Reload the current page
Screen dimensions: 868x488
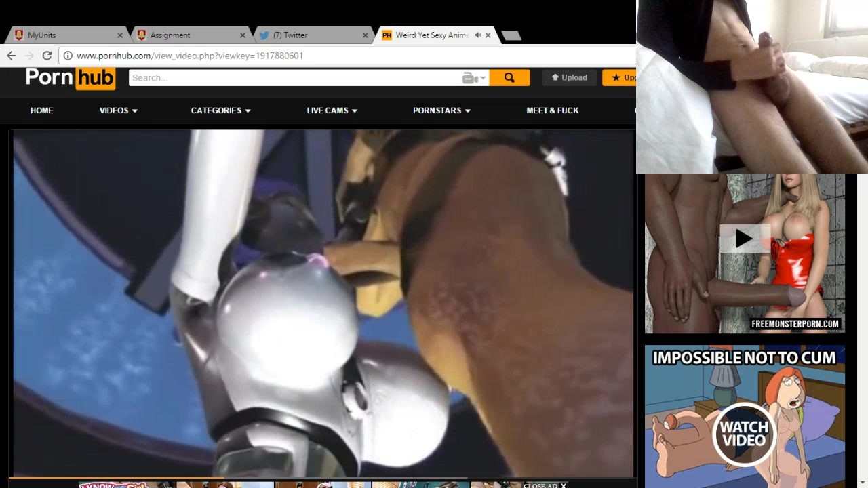[x=47, y=56]
